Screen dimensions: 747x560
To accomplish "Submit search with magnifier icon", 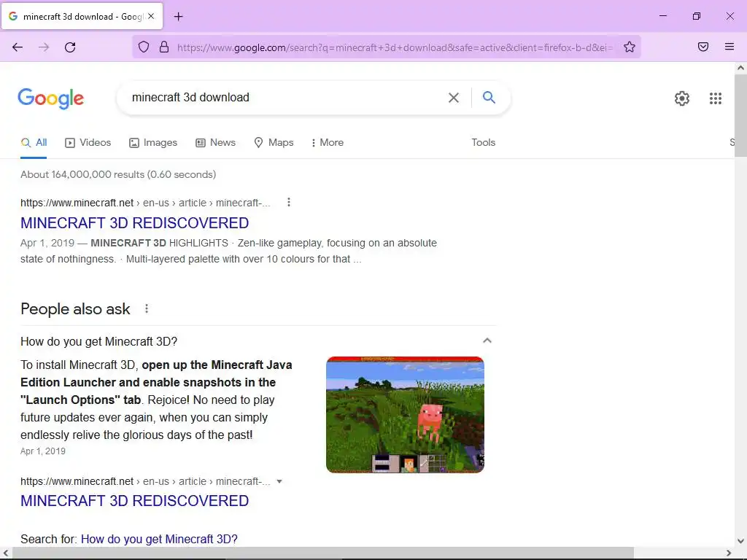I will [489, 98].
